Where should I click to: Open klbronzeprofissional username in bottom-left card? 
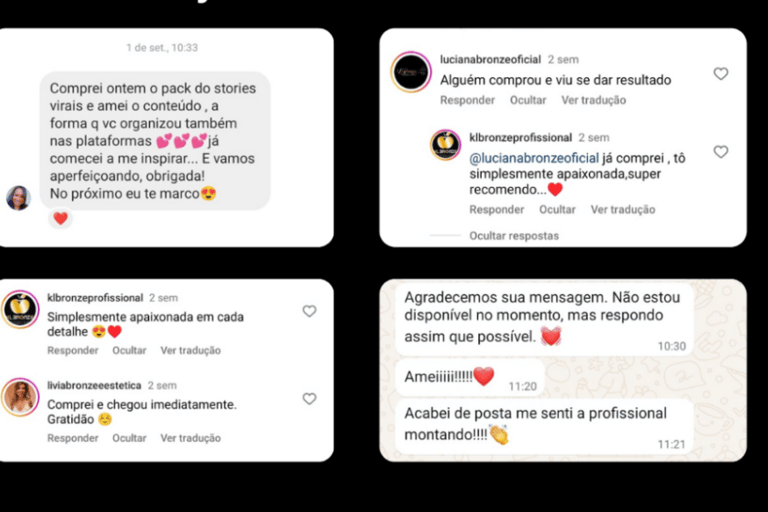coord(95,298)
